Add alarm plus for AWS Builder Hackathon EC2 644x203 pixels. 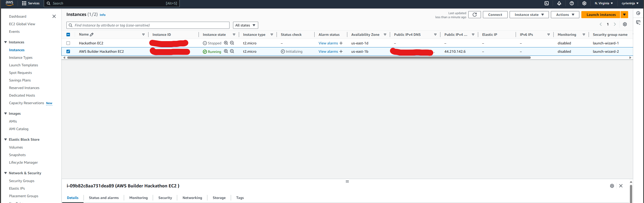click(341, 51)
